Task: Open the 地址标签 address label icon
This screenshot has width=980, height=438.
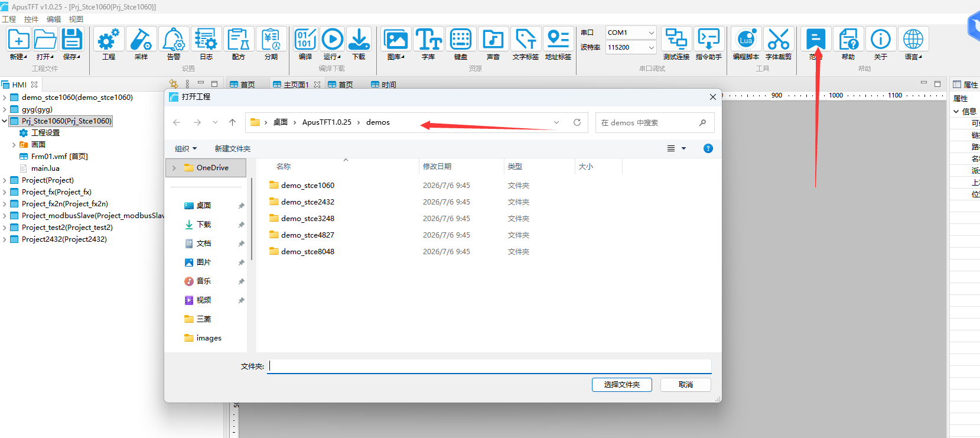Action: (558, 40)
